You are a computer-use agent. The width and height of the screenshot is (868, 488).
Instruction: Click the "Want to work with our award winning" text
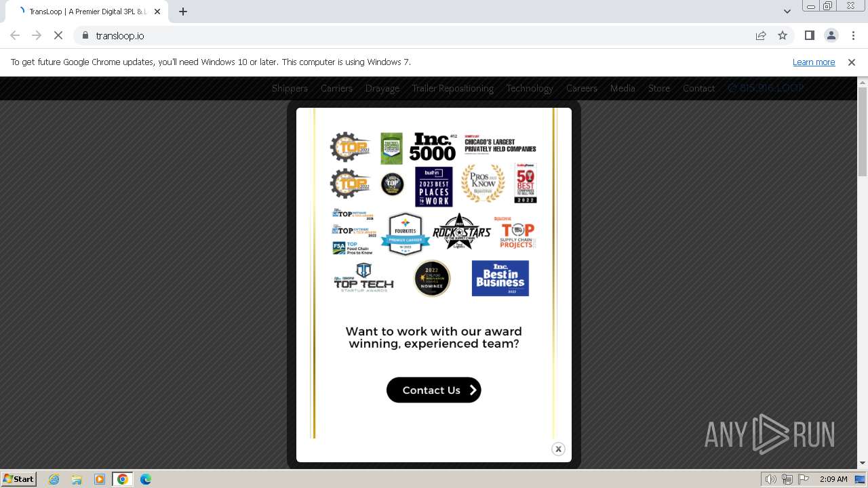click(x=434, y=338)
